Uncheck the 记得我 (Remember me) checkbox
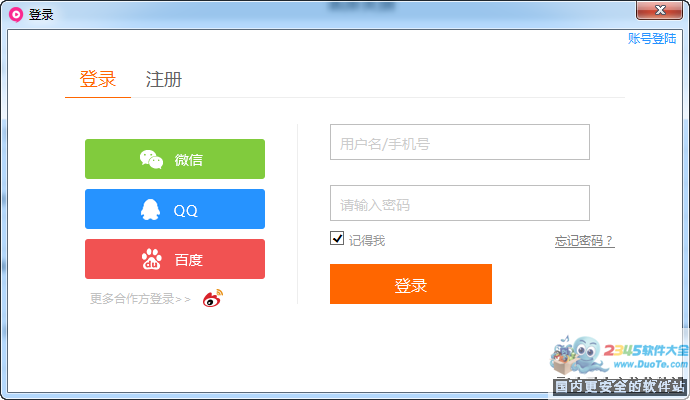This screenshot has width=690, height=400. pos(337,239)
